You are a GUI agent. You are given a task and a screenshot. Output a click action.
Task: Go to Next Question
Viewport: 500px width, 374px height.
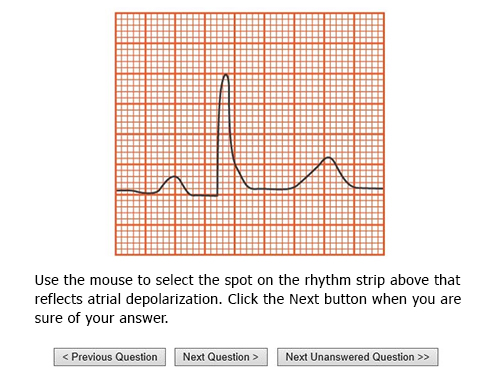click(x=221, y=357)
